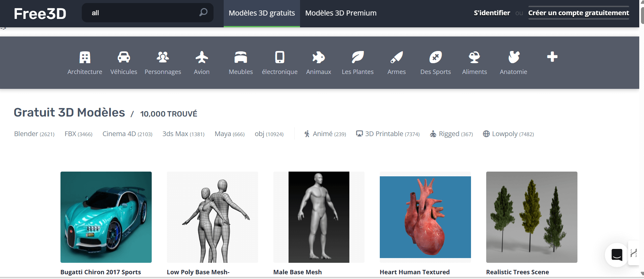644x279 pixels.
Task: Select the Véhicules car icon
Action: 124,57
